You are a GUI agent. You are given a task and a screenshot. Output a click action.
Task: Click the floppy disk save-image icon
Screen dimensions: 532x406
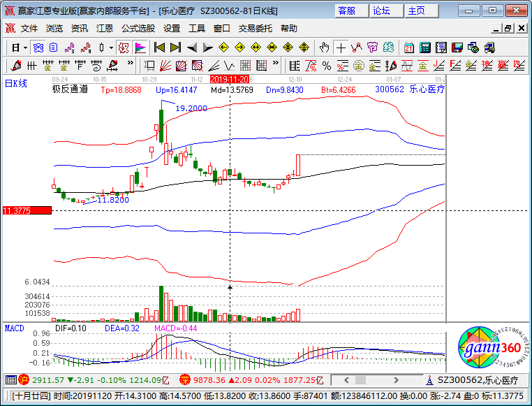[457, 48]
